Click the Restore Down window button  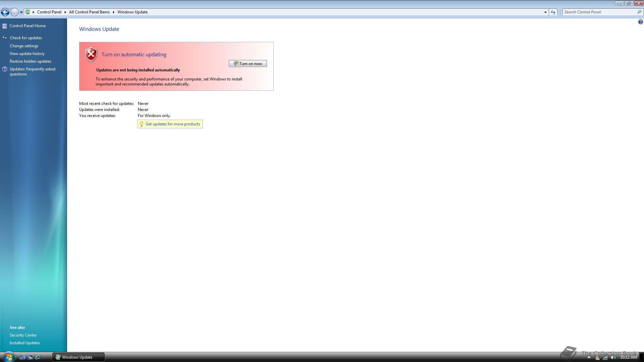point(629,3)
